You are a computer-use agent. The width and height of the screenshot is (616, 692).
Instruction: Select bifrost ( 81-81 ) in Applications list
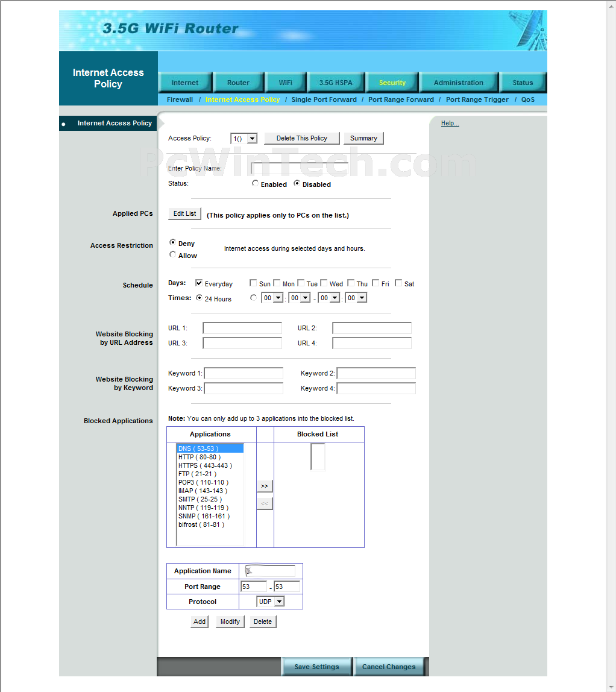point(210,525)
